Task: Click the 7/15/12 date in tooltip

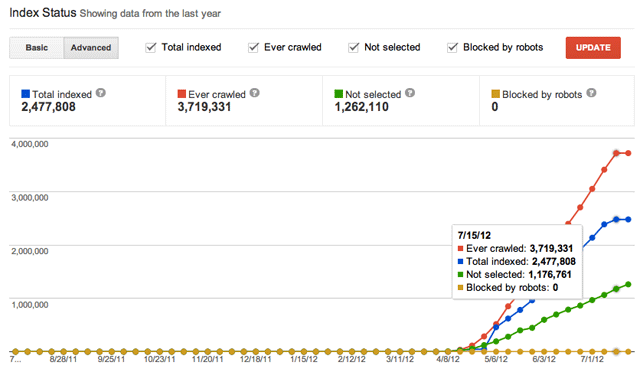Action: click(x=474, y=236)
